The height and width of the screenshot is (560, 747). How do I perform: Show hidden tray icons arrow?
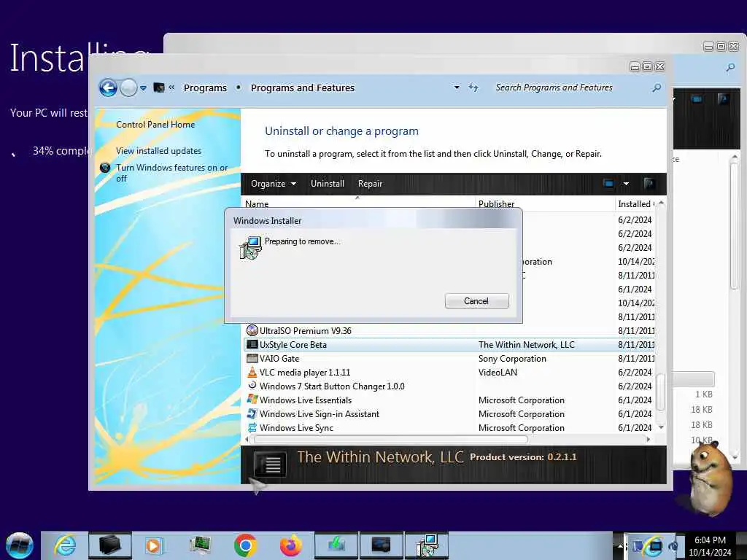620,545
